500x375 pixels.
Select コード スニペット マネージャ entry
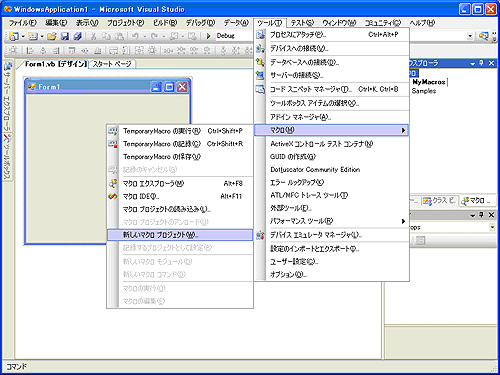tap(332, 89)
